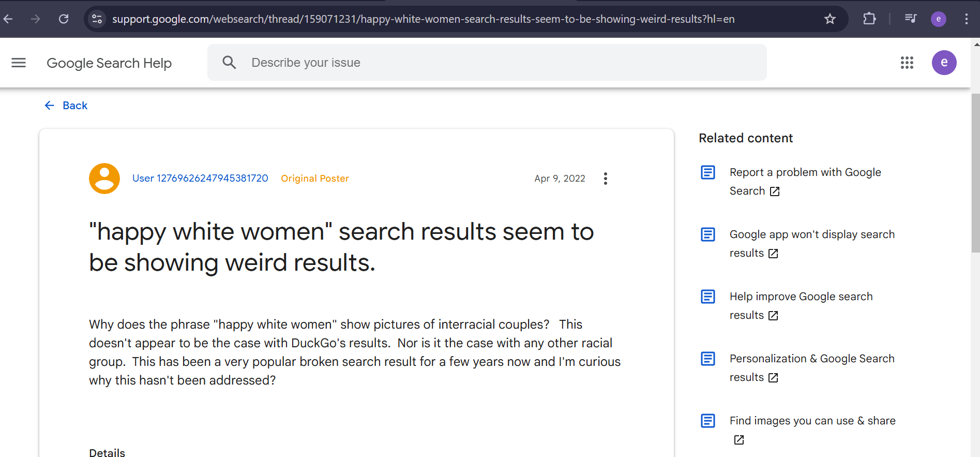Viewport: 980px width, 457px height.
Task: Open the browser extensions puzzle icon
Action: click(869, 19)
